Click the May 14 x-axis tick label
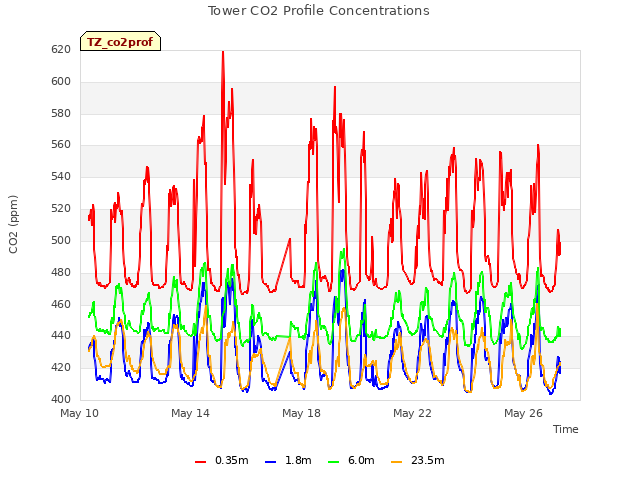Viewport: 640px width, 480px height. point(191,413)
